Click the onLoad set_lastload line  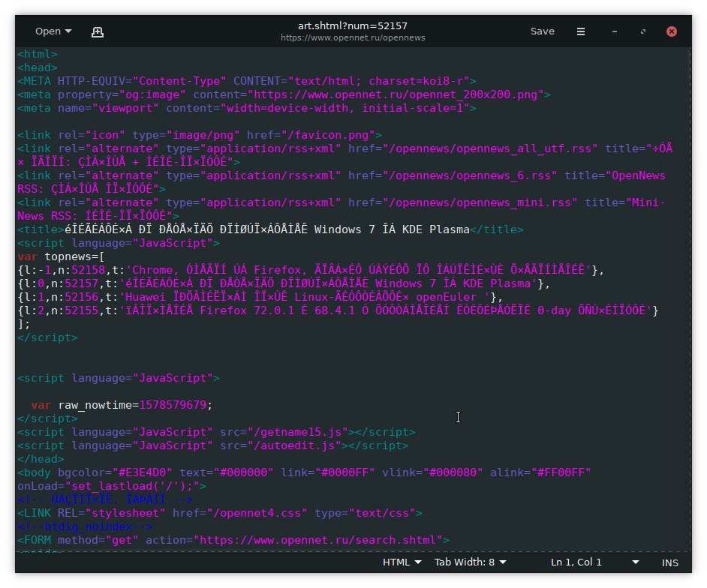click(x=112, y=487)
